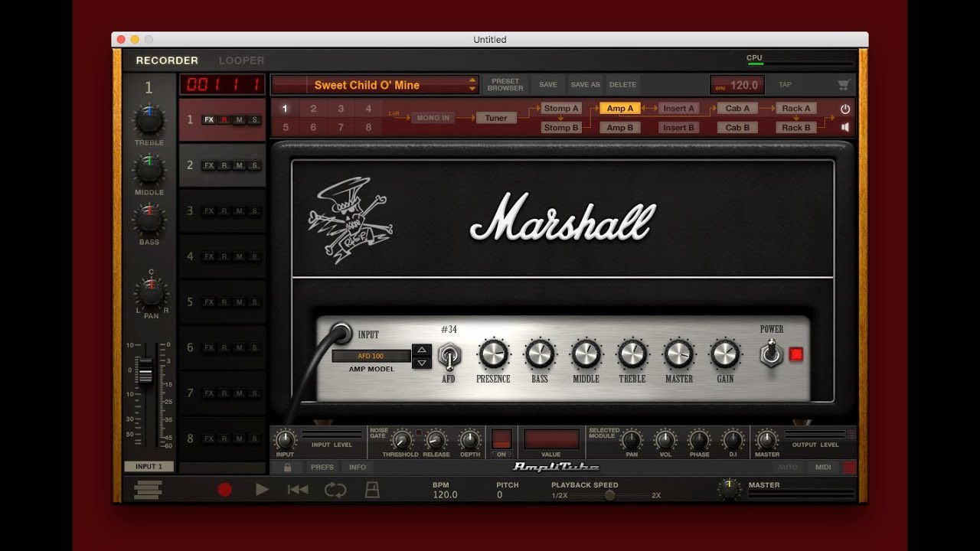Click the noise gate THRESHOLD knob

pos(401,440)
